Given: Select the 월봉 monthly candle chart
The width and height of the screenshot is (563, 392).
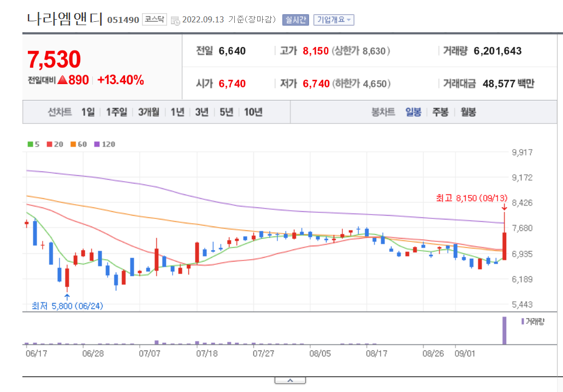Looking at the screenshot, I should [468, 112].
